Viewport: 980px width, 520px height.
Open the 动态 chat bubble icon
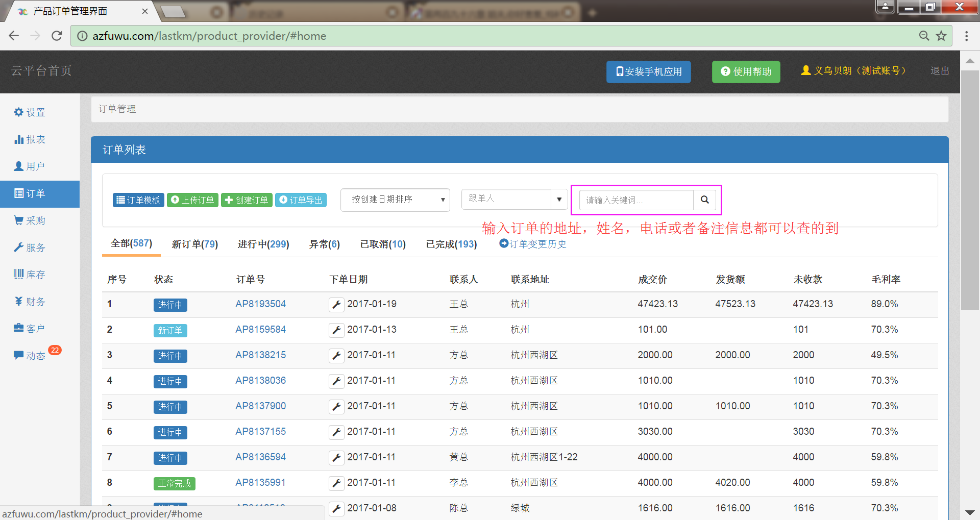click(19, 355)
